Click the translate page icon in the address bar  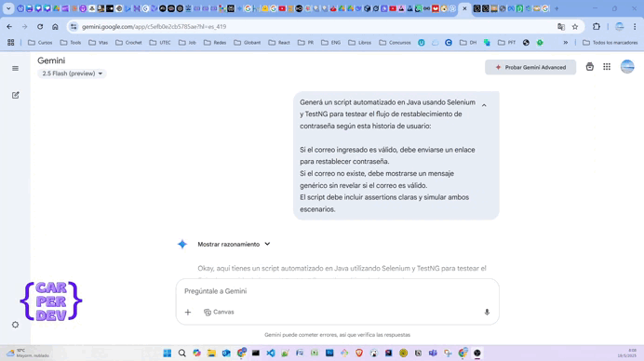[561, 27]
